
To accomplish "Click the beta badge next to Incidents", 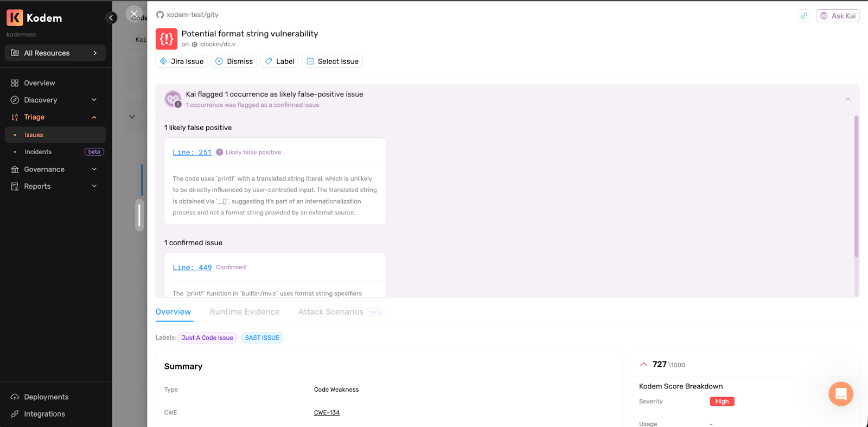I will (94, 152).
